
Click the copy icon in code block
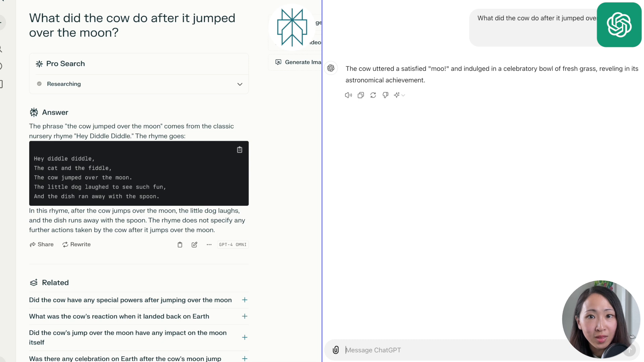pyautogui.click(x=239, y=149)
